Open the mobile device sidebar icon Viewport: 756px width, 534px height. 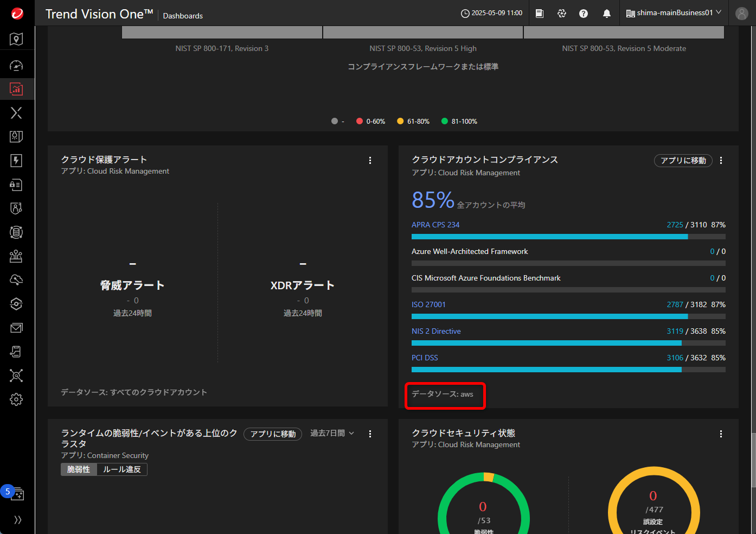pyautogui.click(x=16, y=352)
